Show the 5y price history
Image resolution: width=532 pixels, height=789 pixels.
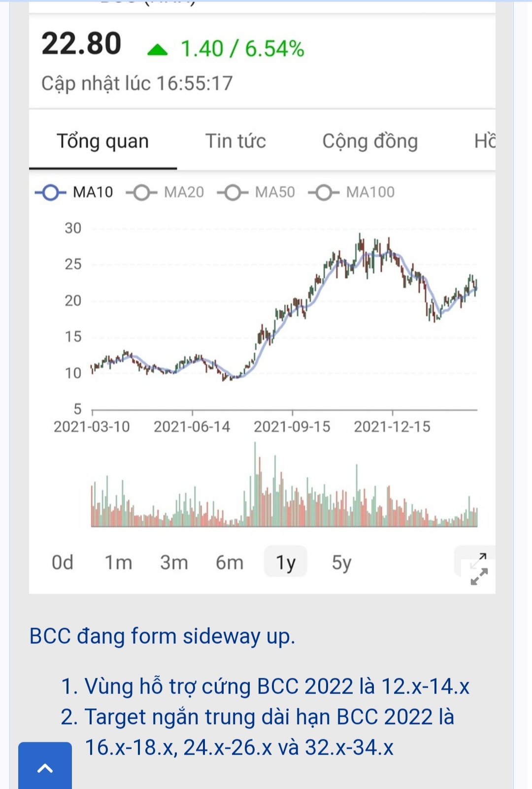pyautogui.click(x=341, y=562)
